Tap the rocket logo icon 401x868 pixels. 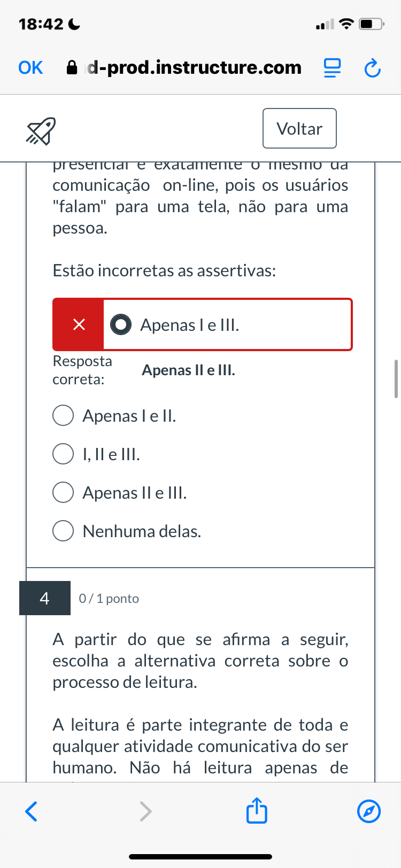(41, 131)
